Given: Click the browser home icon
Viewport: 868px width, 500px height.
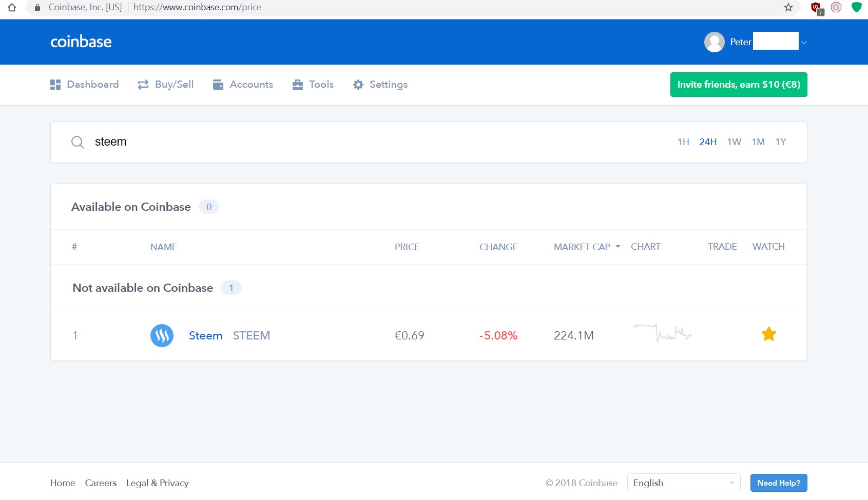Looking at the screenshot, I should coord(12,7).
